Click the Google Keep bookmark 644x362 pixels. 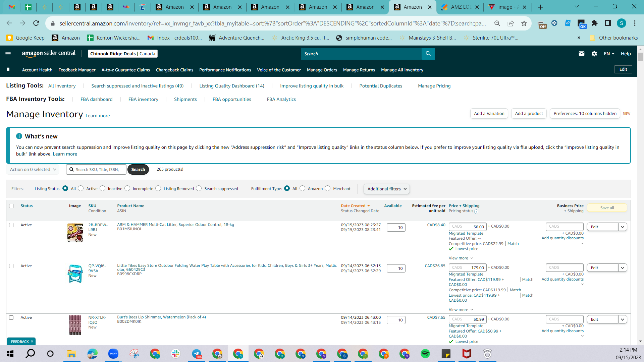25,38
